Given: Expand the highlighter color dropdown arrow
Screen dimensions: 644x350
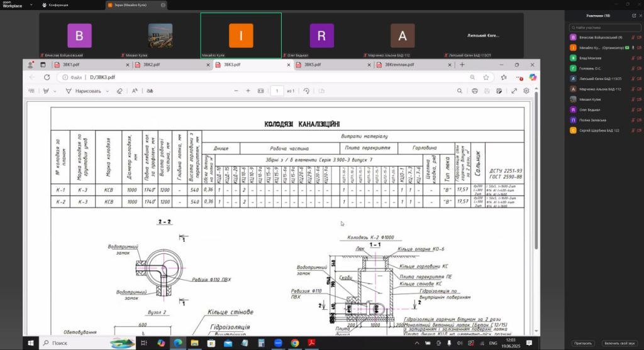Looking at the screenshot, I should [x=55, y=91].
